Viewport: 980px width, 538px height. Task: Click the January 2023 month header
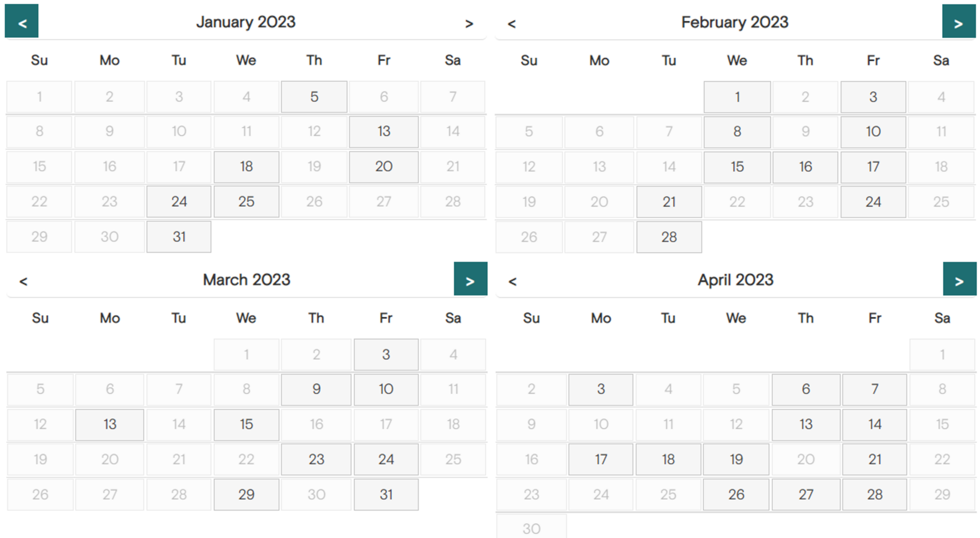point(245,22)
